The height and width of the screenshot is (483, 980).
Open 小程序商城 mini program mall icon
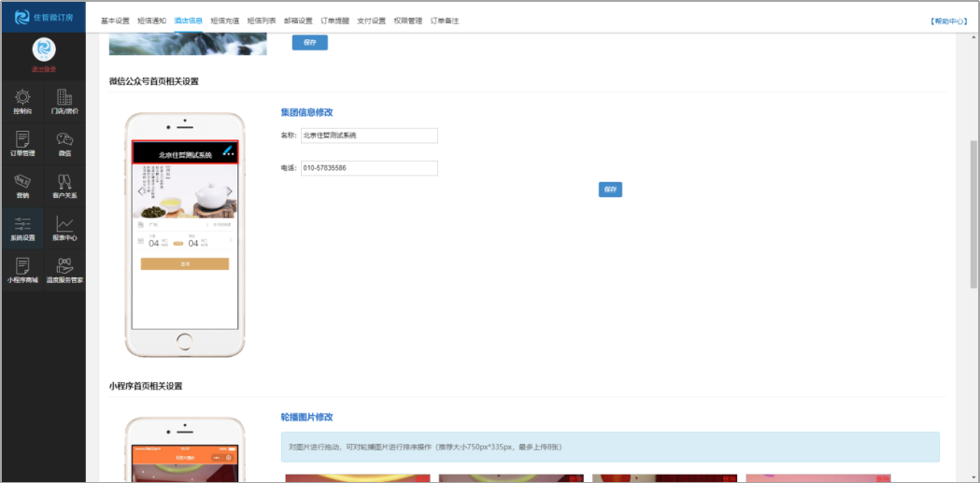click(x=22, y=270)
